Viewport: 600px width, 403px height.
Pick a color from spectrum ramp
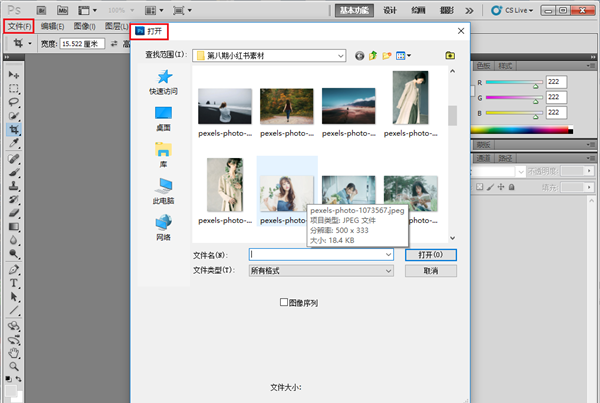(522, 130)
